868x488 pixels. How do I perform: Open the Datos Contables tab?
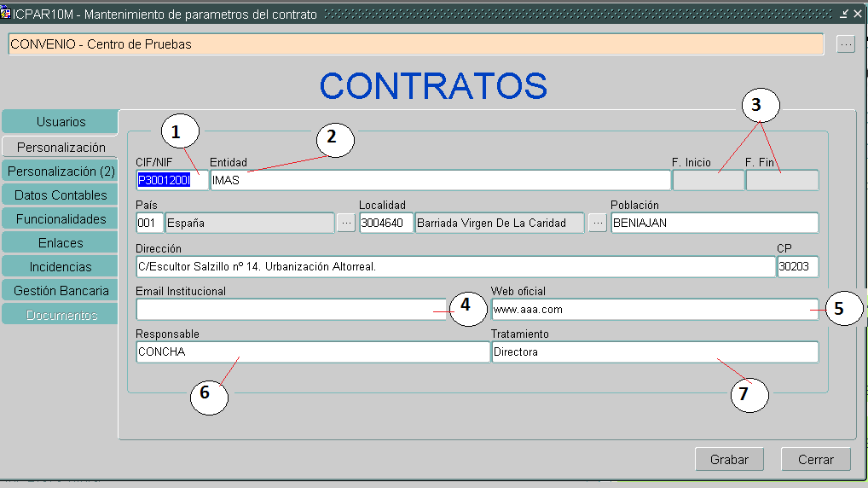(61, 195)
